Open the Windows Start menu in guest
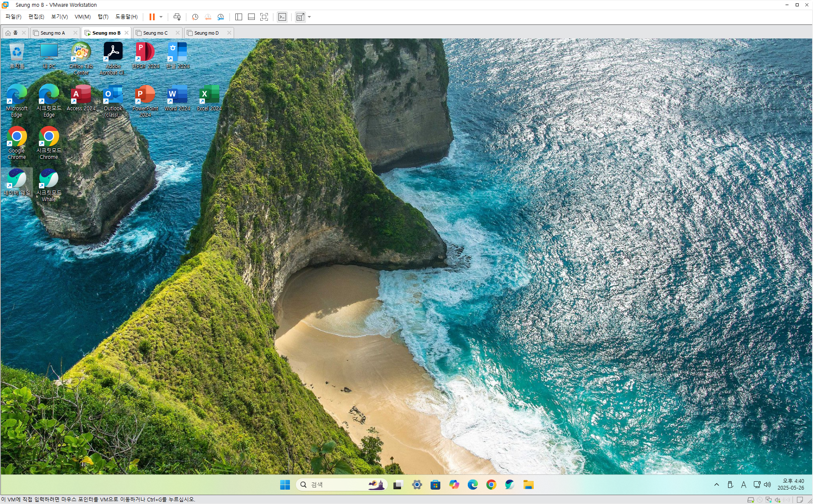The width and height of the screenshot is (813, 504). 285,485
